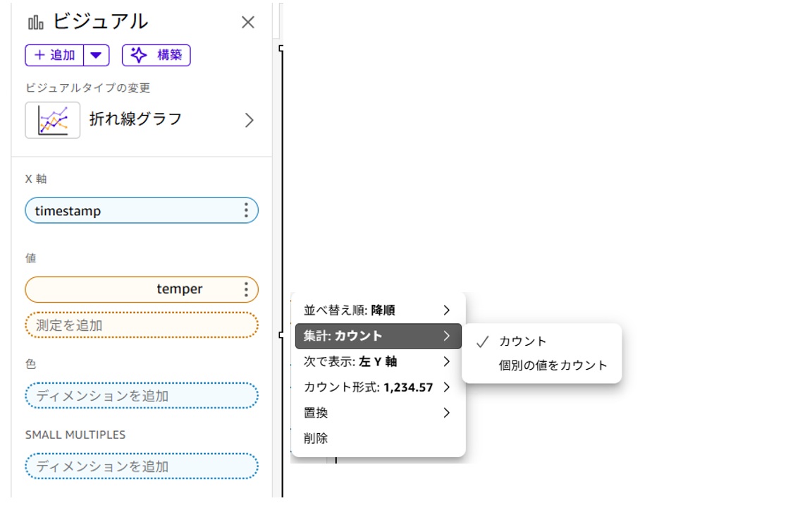Image resolution: width=812 pixels, height=508 pixels.
Task: Open the カウント形式 submenu
Action: [x=377, y=387]
